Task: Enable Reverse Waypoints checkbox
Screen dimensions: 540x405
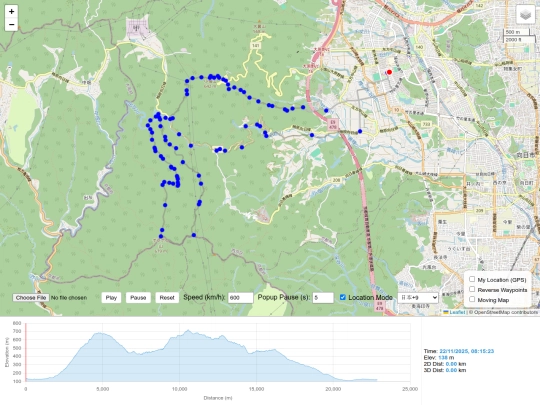Action: (472, 289)
